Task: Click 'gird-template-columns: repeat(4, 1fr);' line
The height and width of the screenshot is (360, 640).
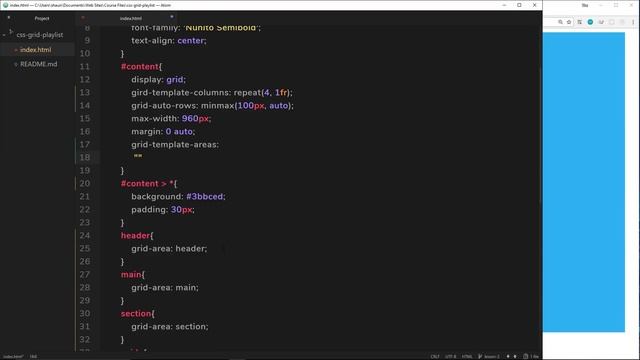Action: 212,93
